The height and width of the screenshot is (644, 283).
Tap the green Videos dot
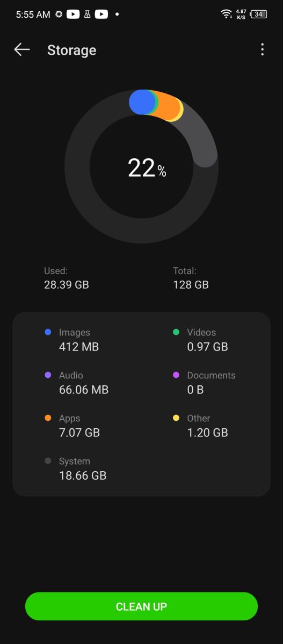tap(176, 332)
